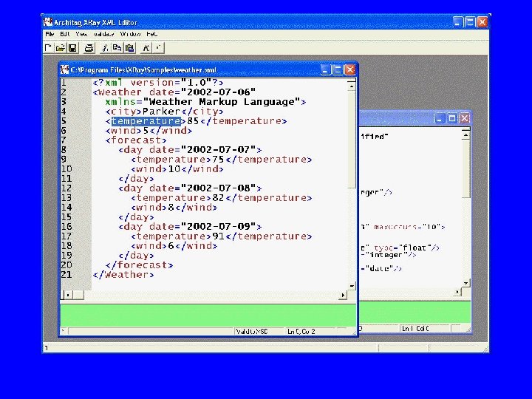Click the day date "2002-07-09" on line 16
532x399 pixels.
click(x=218, y=226)
